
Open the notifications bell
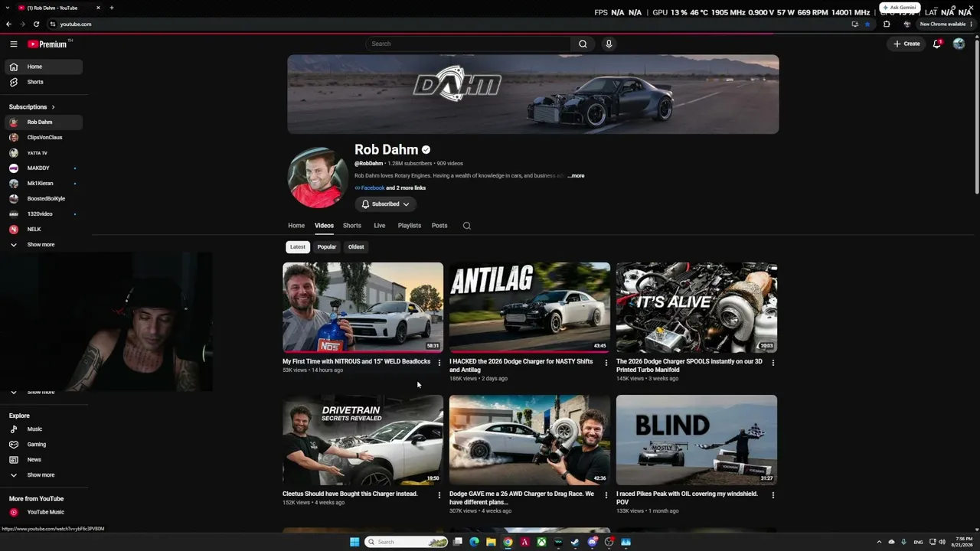tap(937, 44)
